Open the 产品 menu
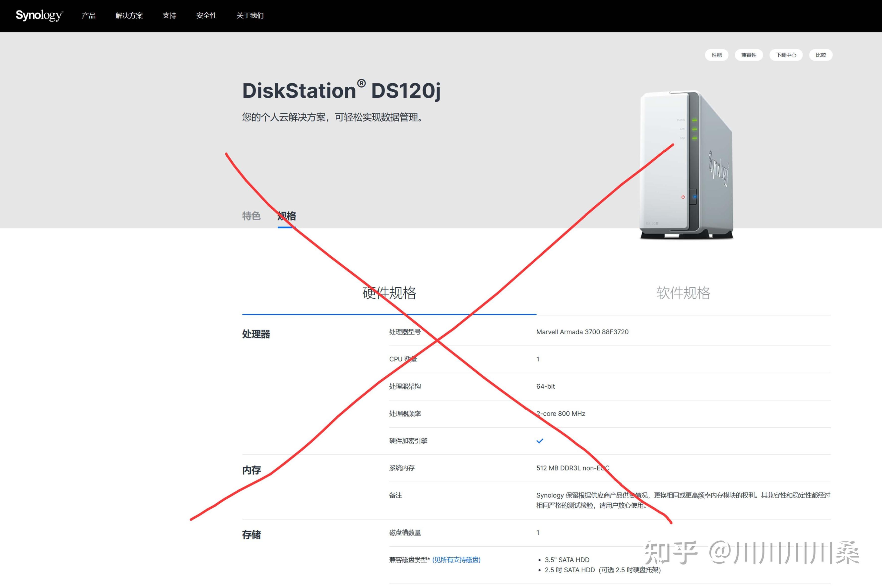This screenshot has width=882, height=588. click(88, 16)
